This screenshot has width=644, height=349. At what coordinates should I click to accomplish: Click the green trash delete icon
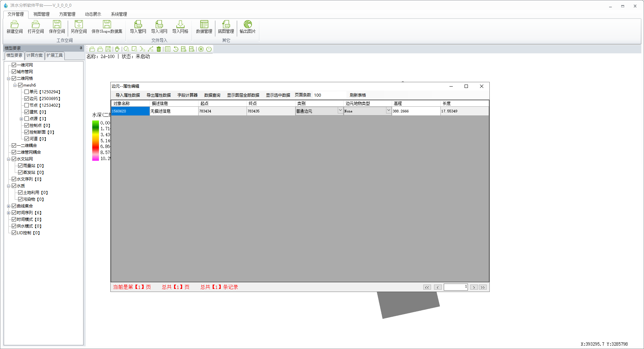click(159, 49)
